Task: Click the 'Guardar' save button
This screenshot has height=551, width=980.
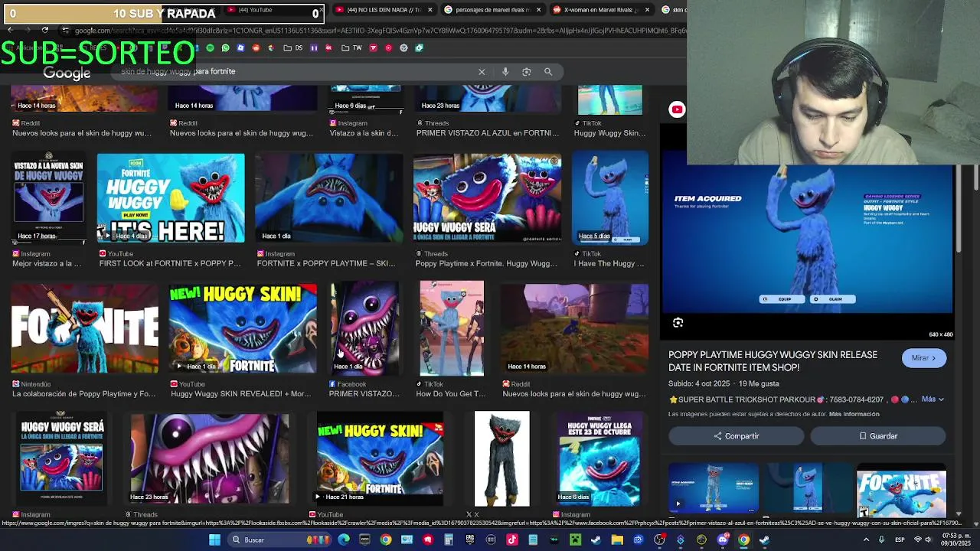Action: 877,436
